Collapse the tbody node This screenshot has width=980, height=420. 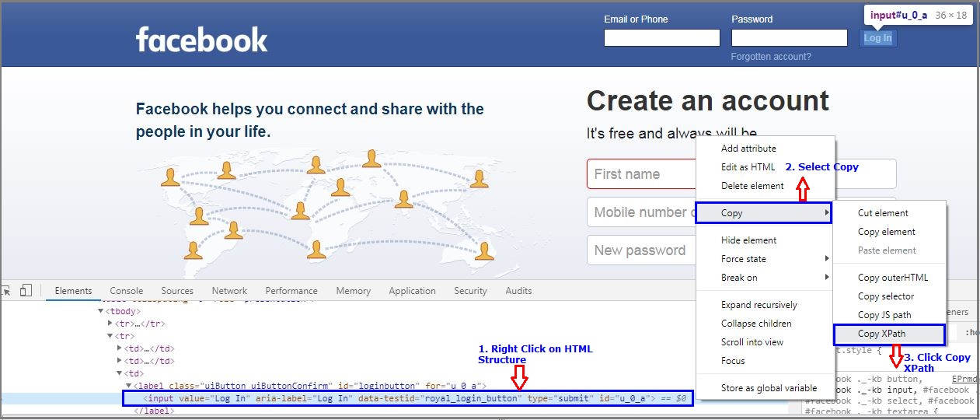click(100, 311)
